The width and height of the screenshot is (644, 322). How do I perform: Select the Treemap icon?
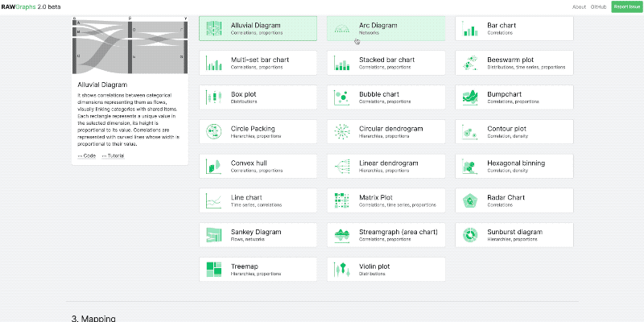coord(213,270)
